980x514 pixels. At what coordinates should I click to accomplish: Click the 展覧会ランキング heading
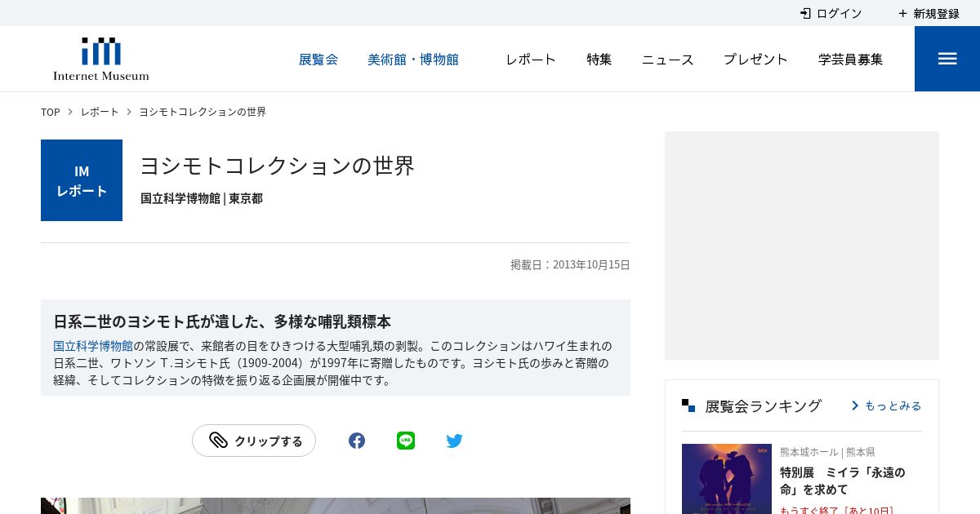(764, 405)
